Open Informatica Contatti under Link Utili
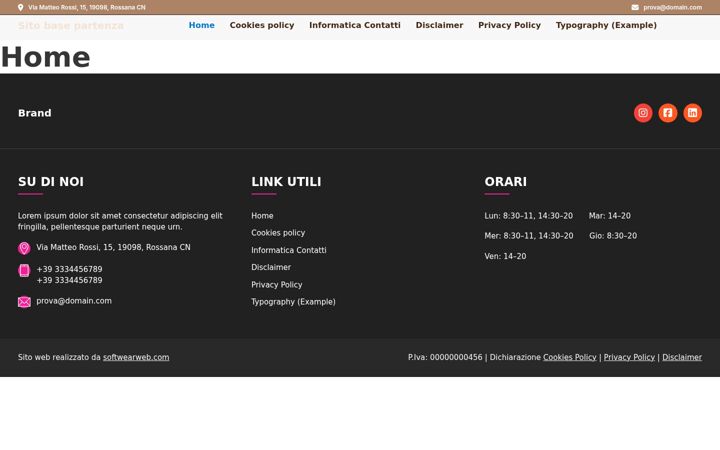 click(289, 250)
